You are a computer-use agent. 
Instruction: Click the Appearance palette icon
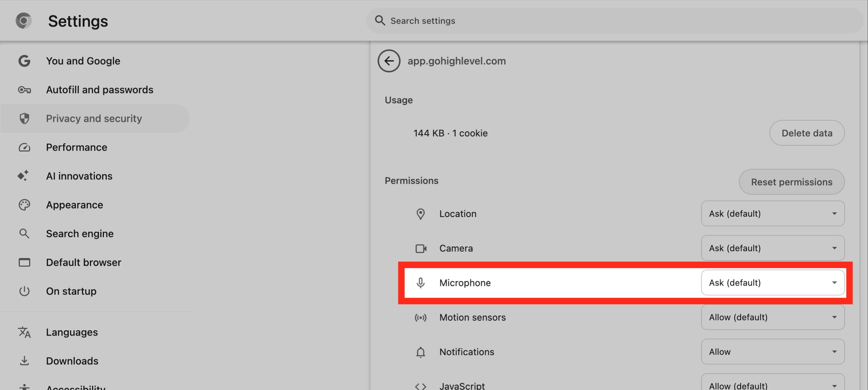click(24, 204)
